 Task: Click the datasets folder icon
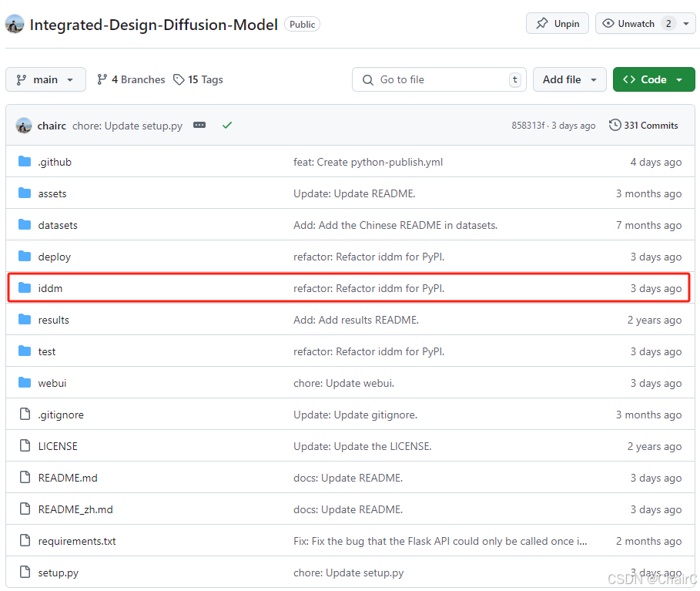point(25,225)
